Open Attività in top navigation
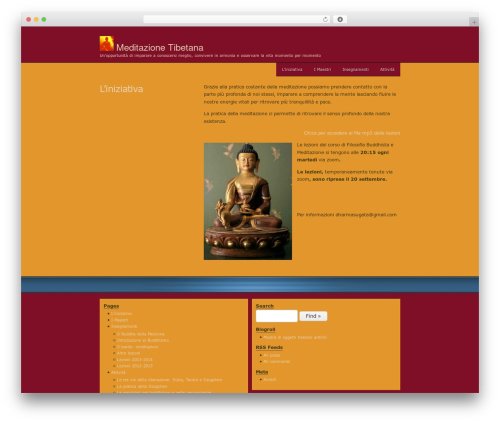Image resolution: width=500 pixels, height=423 pixels. click(387, 69)
